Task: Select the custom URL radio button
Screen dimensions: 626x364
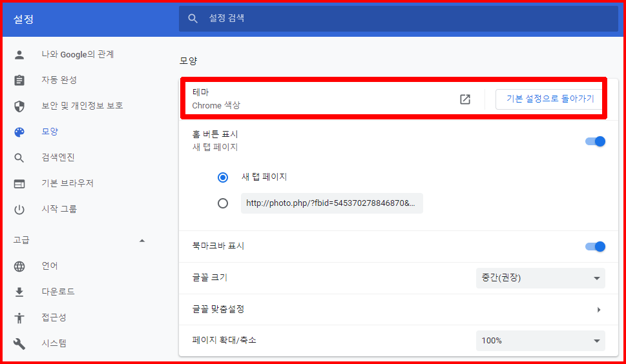Action: (x=223, y=203)
